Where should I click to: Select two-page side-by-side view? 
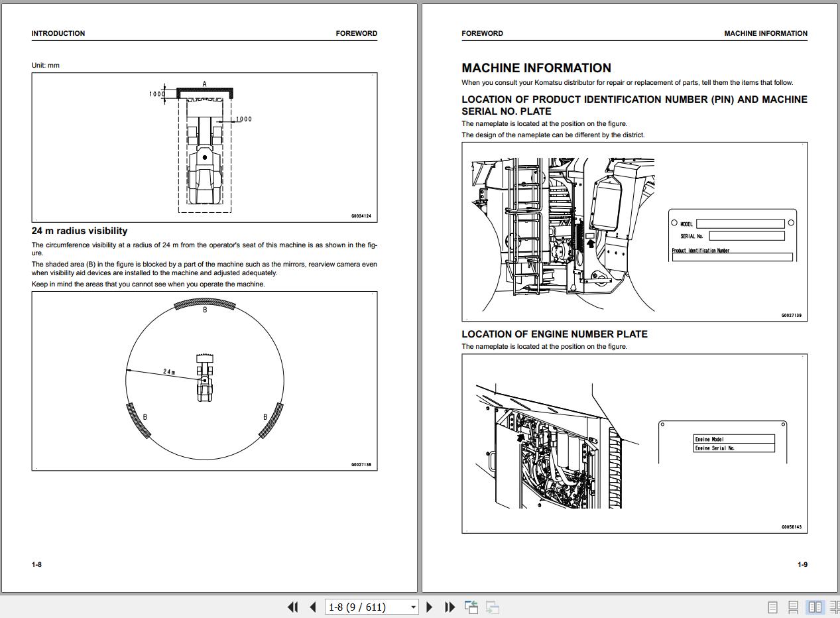(x=814, y=607)
